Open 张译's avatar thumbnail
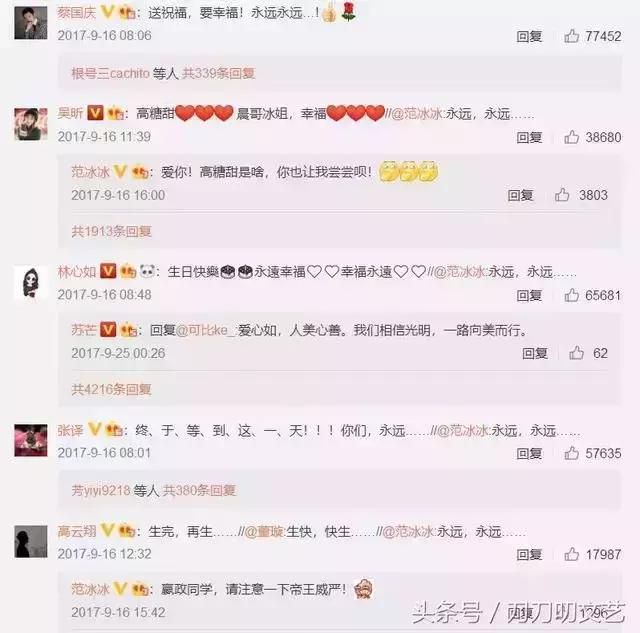 (x=31, y=440)
